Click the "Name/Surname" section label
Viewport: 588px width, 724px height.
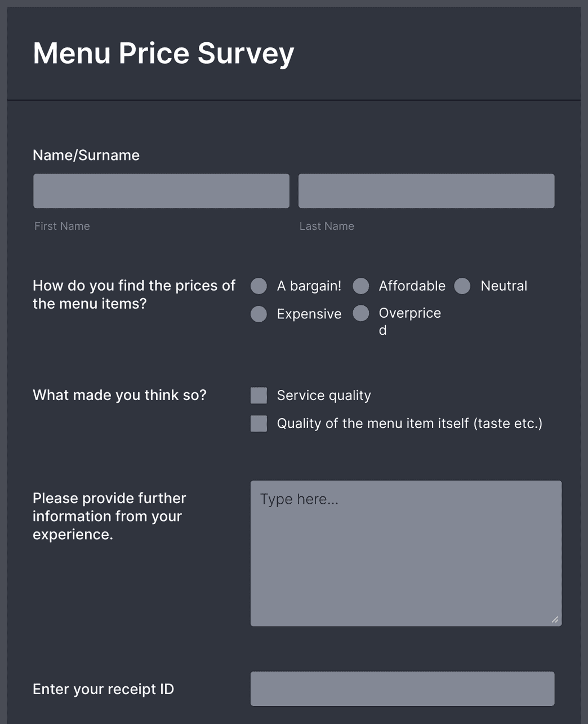click(x=86, y=155)
